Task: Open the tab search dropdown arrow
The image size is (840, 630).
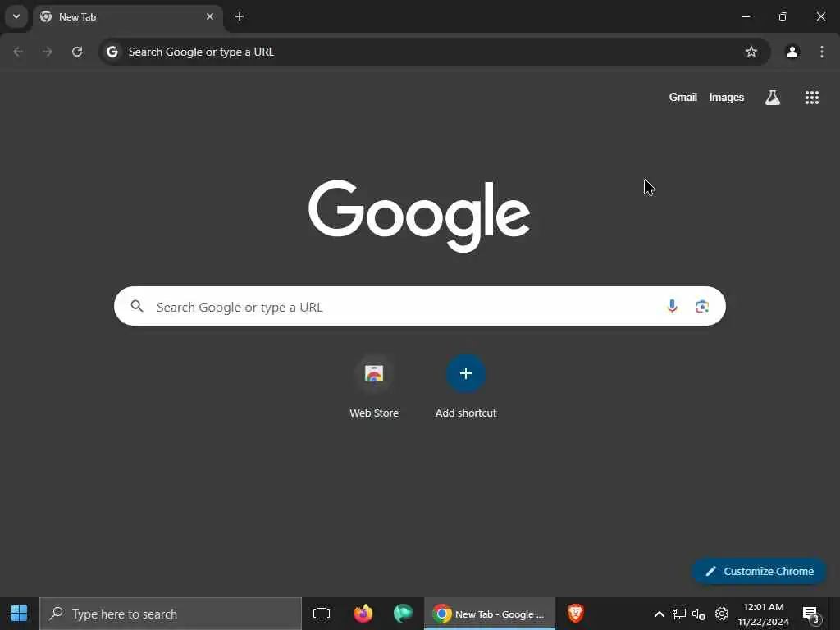Action: coord(16,16)
